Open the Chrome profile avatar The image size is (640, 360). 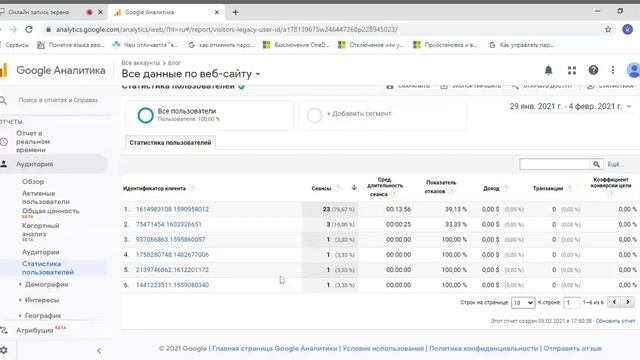(x=627, y=29)
